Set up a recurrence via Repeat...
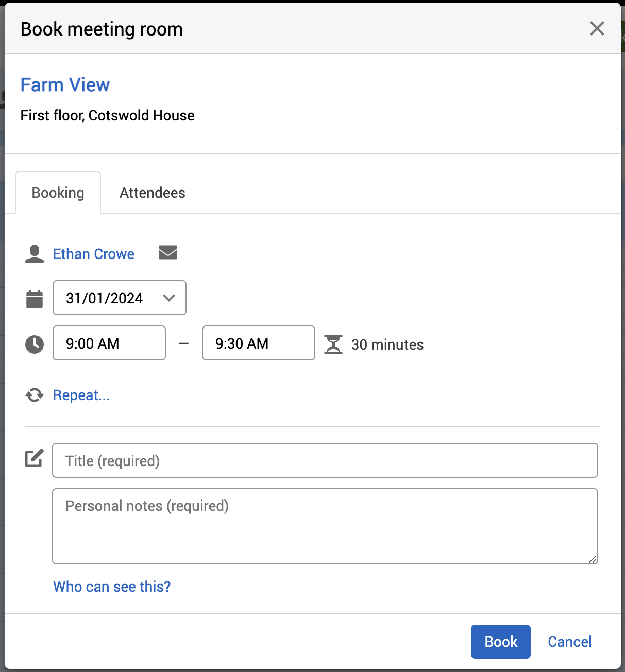This screenshot has height=672, width=625. (x=81, y=395)
